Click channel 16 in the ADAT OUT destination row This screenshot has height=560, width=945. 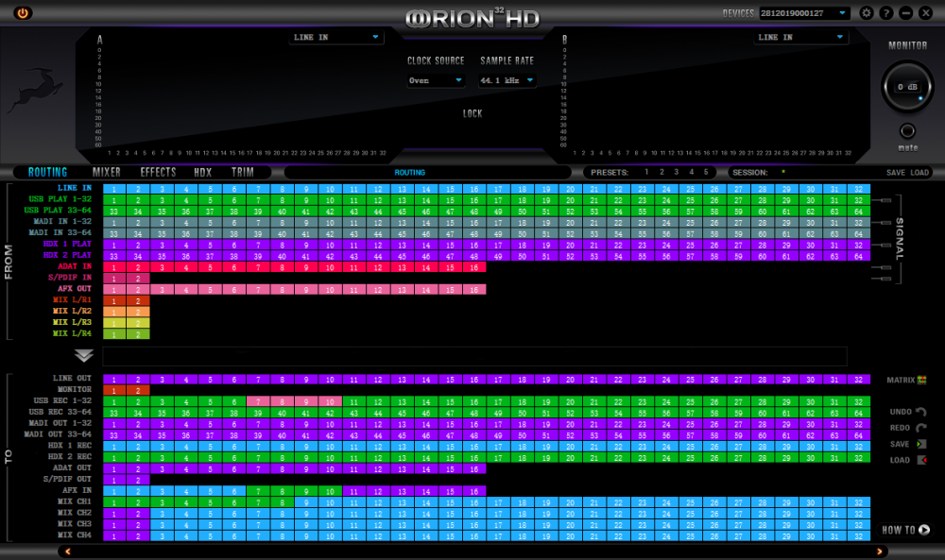[474, 469]
